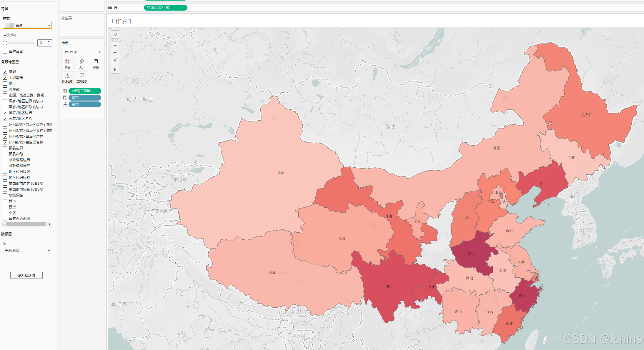Open the 自动 mark type dropdown
The image size is (644, 350).
click(81, 52)
